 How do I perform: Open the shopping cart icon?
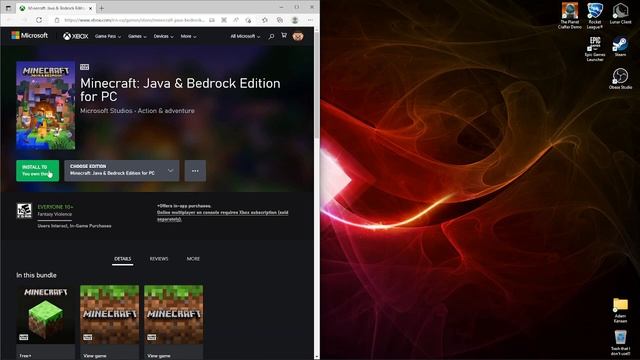pos(284,36)
